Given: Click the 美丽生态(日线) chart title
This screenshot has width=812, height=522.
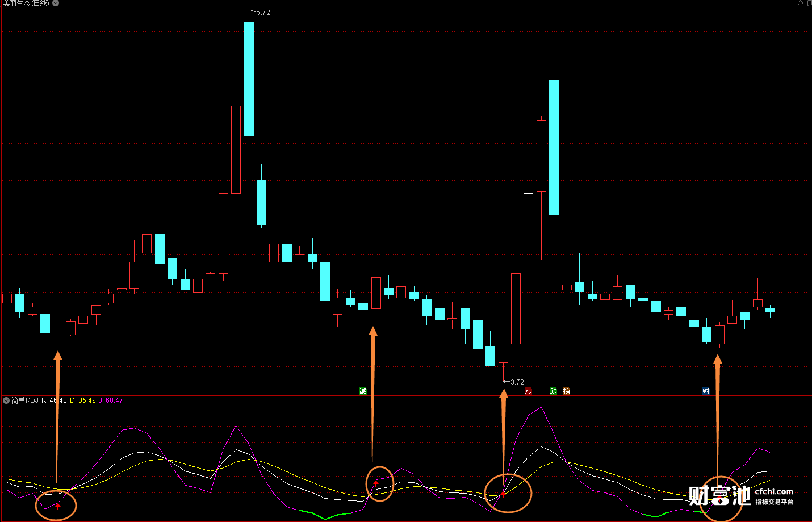Looking at the screenshot, I should [26, 3].
